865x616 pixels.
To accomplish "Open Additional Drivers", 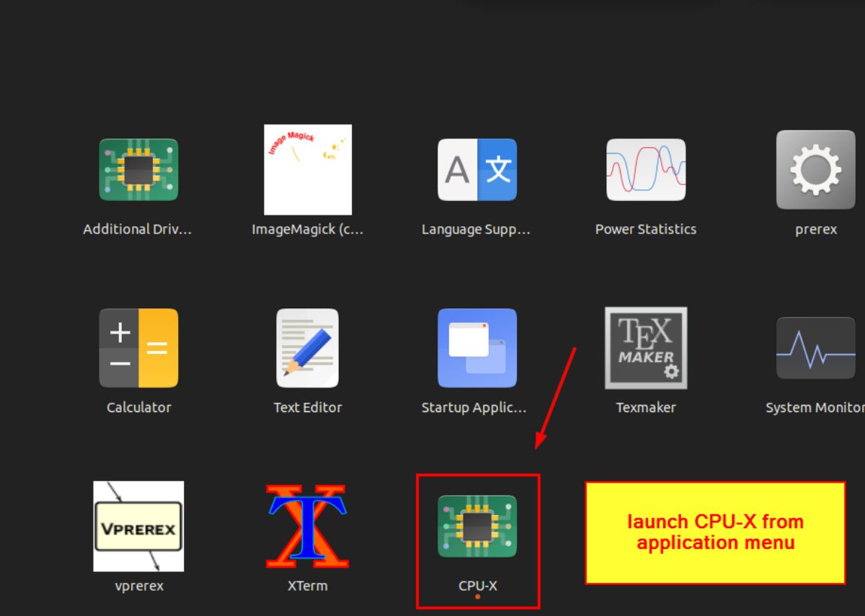I will [x=138, y=169].
